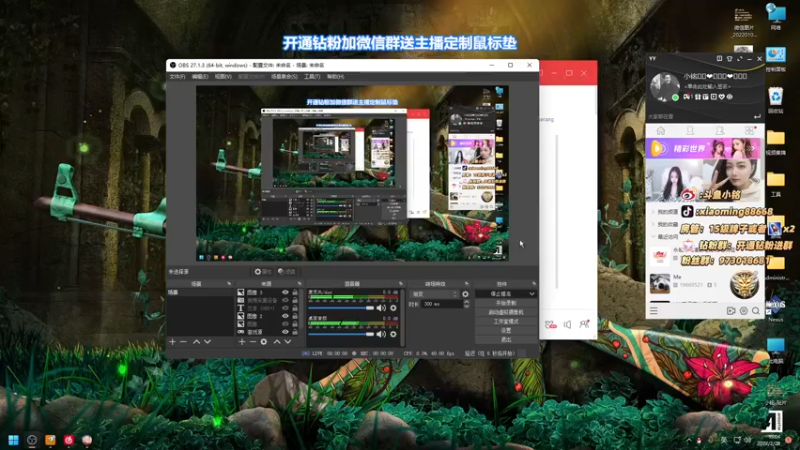
Task: Open 设置 in the OBS controls panel
Action: point(506,331)
